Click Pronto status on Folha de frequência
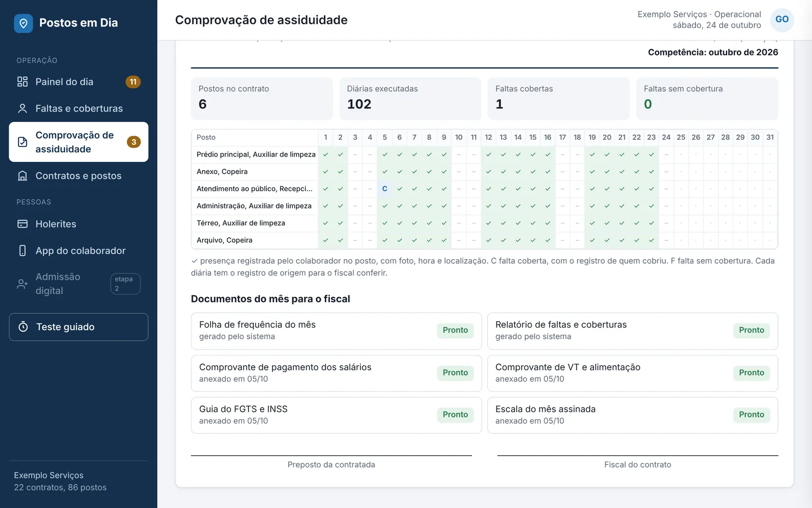This screenshot has width=812, height=508. 455,330
